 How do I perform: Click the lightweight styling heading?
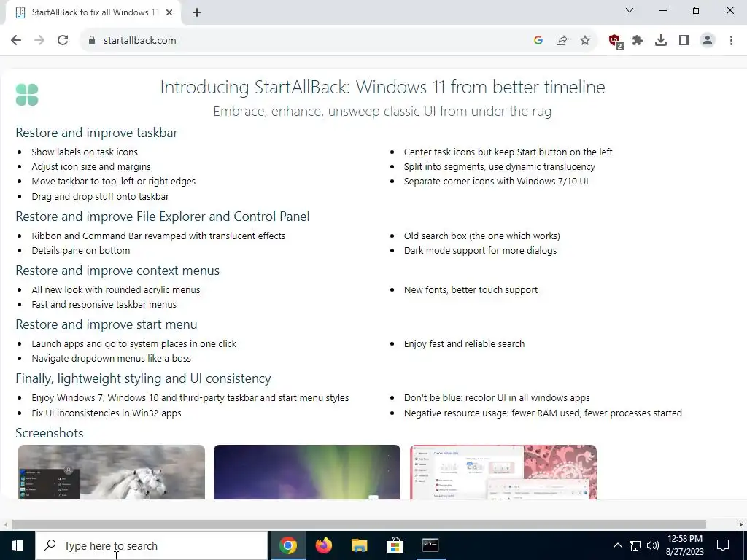pyautogui.click(x=144, y=378)
